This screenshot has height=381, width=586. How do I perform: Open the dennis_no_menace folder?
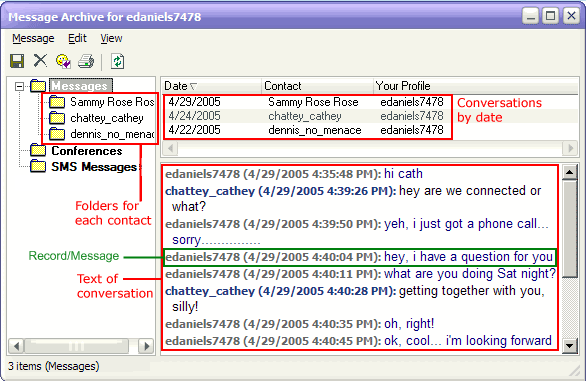(x=112, y=134)
